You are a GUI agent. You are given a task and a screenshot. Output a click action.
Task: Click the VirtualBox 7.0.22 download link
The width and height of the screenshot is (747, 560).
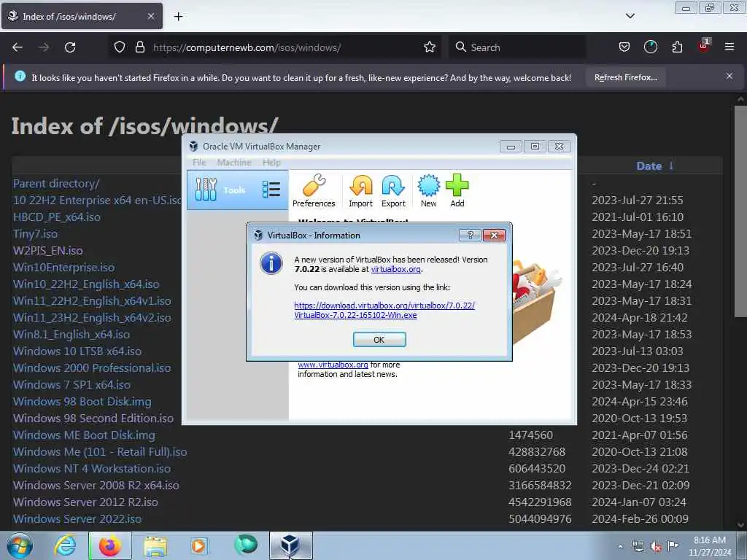384,310
